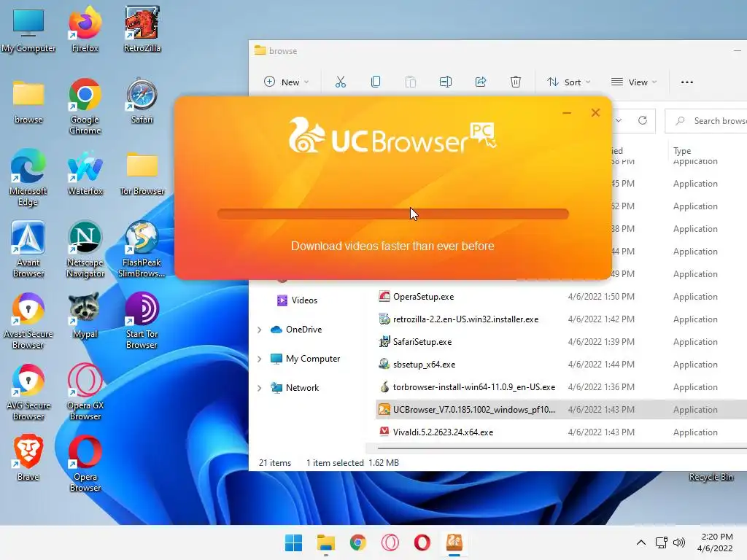Expand the OneDrive tree node
Image resolution: width=747 pixels, height=560 pixels.
[259, 330]
